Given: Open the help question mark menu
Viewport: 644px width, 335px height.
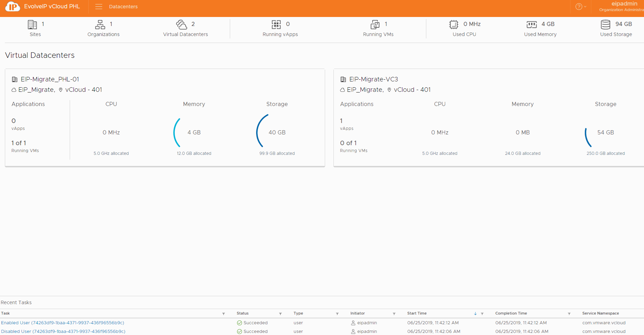Looking at the screenshot, I should [581, 7].
